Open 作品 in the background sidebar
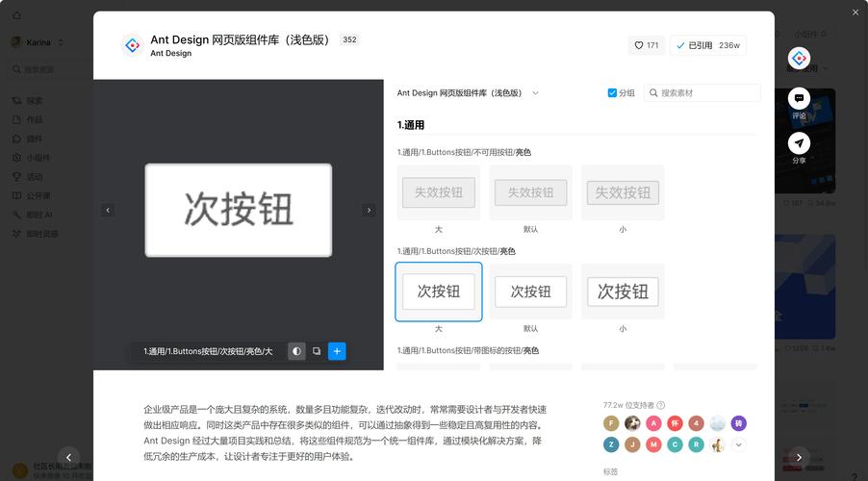This screenshot has height=481, width=868. pos(28,119)
